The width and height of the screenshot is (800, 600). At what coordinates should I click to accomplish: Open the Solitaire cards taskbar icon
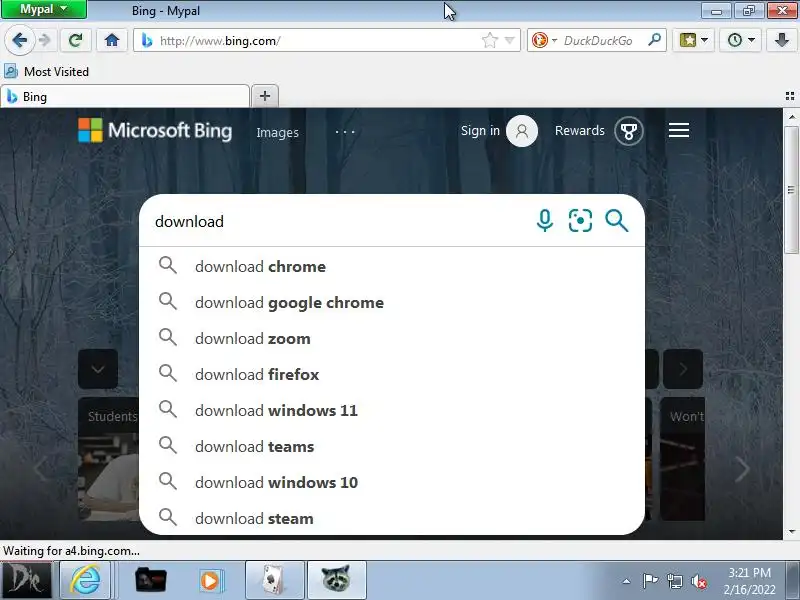(274, 580)
